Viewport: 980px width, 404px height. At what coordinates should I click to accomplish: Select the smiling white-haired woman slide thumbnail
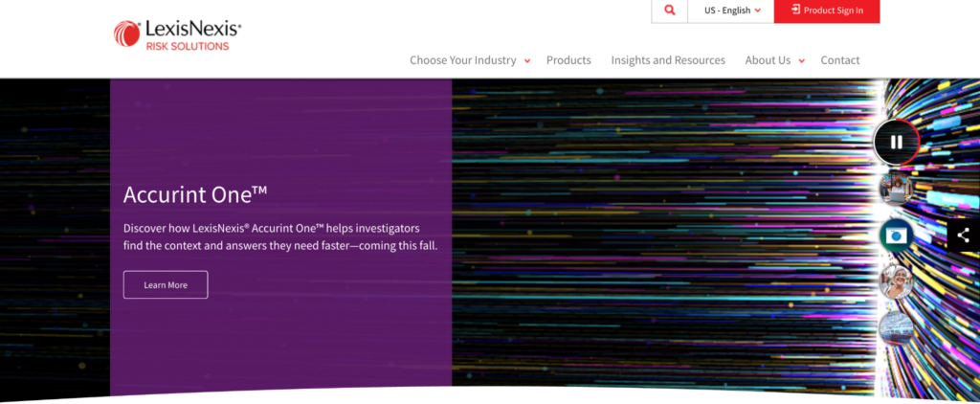896,282
